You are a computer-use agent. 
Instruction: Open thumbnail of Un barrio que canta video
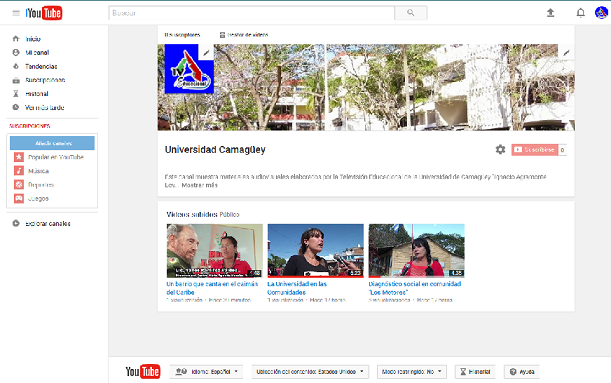(215, 251)
